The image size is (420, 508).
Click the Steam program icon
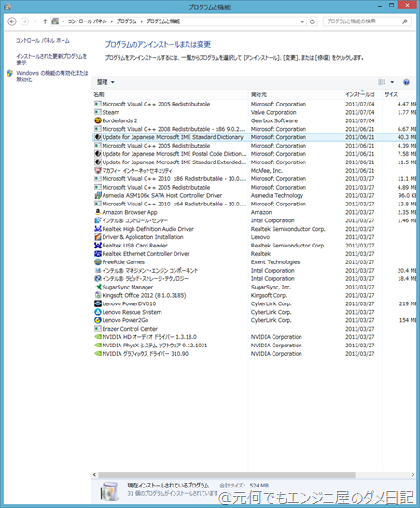point(98,112)
